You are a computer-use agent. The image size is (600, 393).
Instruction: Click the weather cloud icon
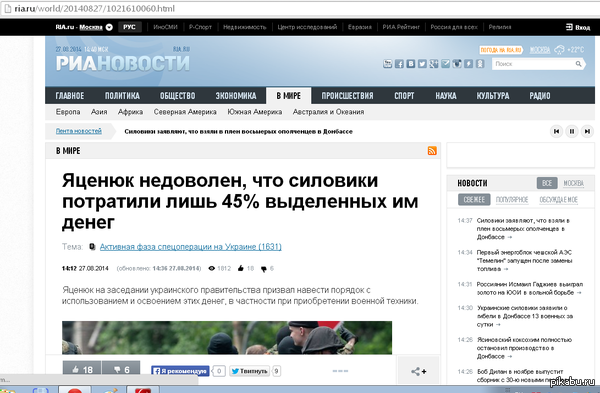coord(559,50)
